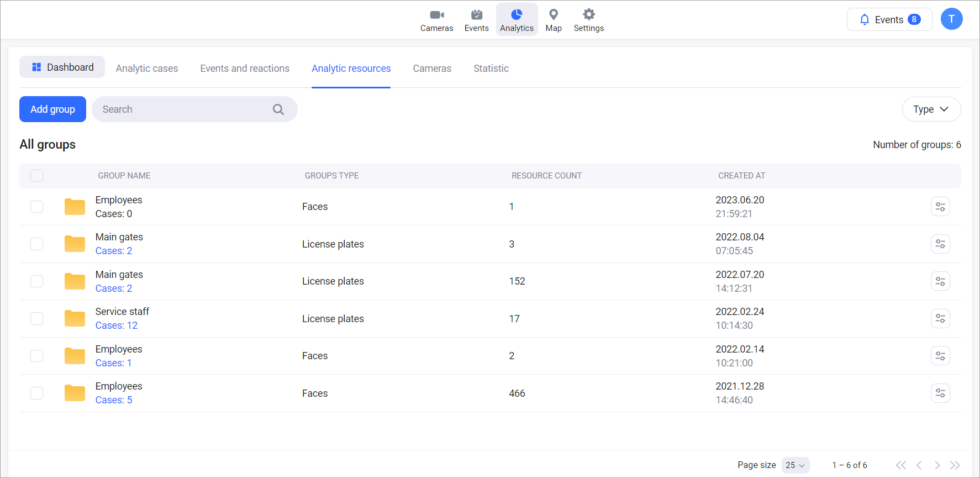Viewport: 980px width, 478px height.
Task: Select the checkbox for Employees with 466 resources
Action: [x=37, y=393]
